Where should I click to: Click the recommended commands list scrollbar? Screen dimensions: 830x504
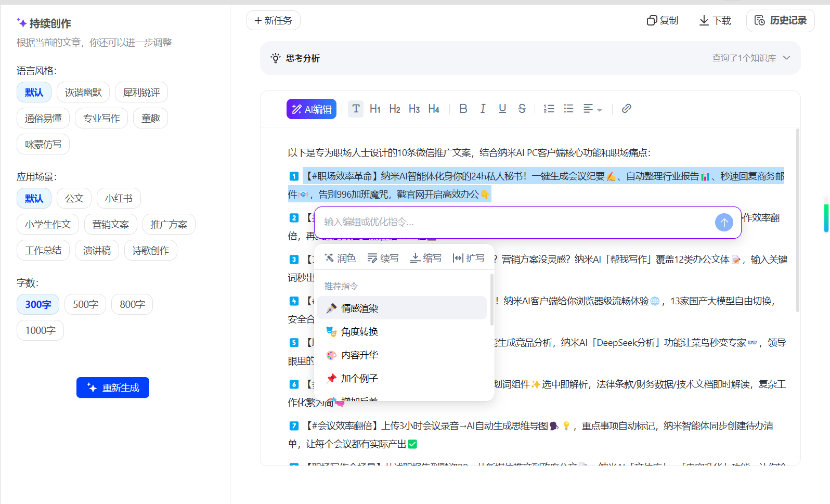coord(491,300)
